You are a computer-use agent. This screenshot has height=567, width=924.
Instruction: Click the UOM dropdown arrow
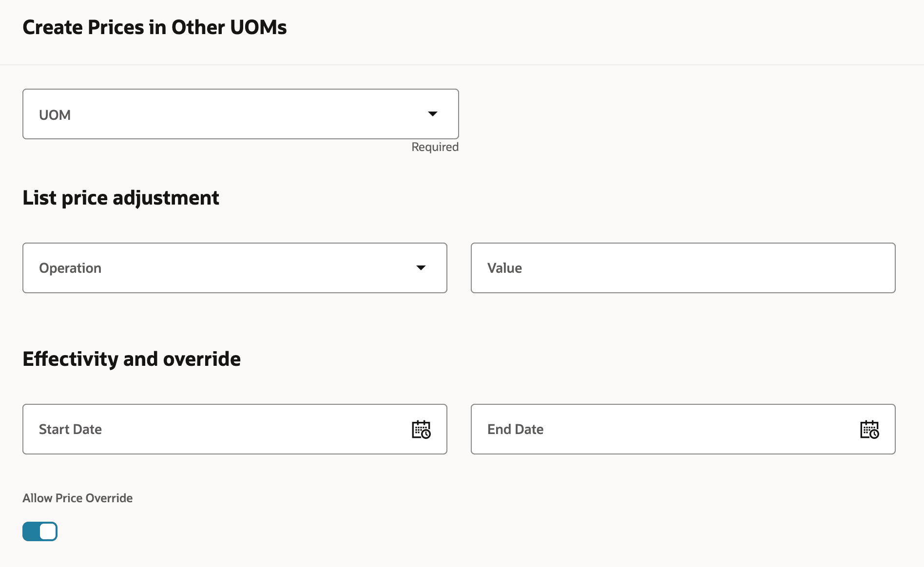click(432, 114)
